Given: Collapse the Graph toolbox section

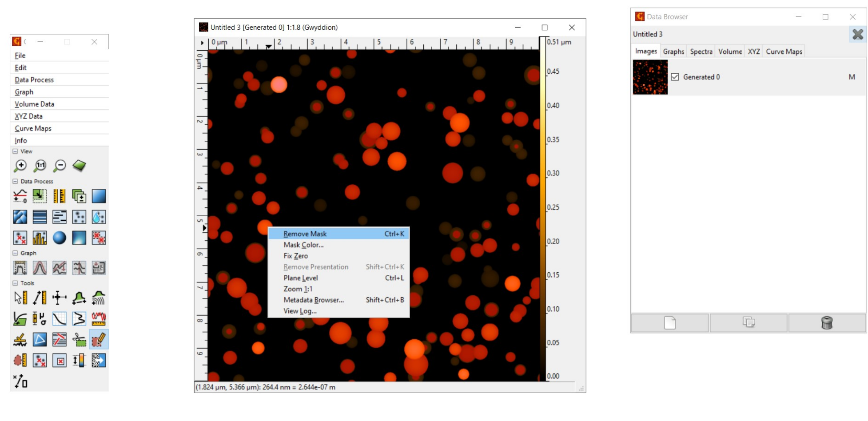Looking at the screenshot, I should (15, 253).
